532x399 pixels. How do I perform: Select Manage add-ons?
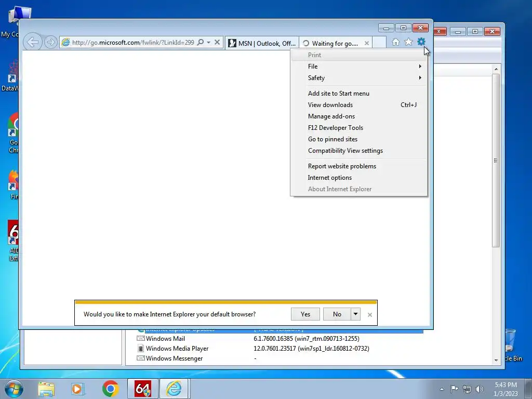[x=359, y=116]
